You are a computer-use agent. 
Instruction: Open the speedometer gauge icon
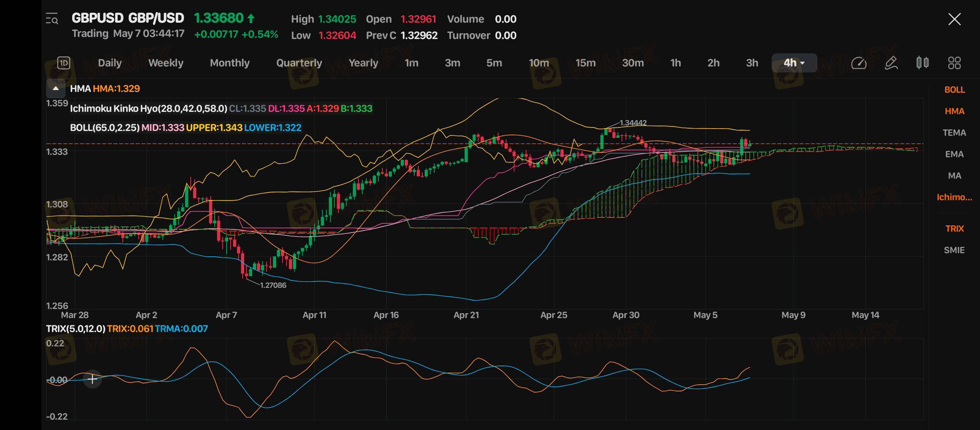pyautogui.click(x=858, y=63)
